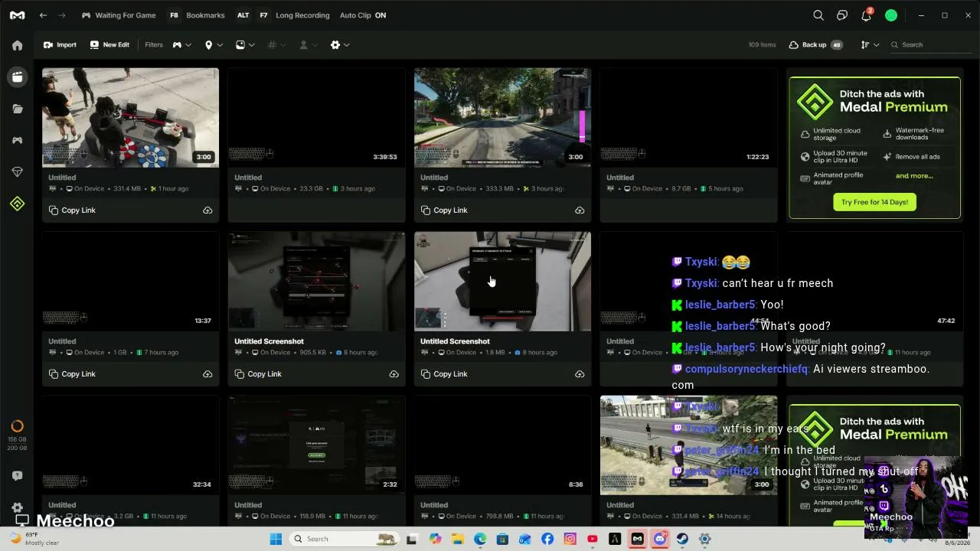Image resolution: width=980 pixels, height=551 pixels.
Task: Click the Waiting For Game status
Action: [x=119, y=15]
